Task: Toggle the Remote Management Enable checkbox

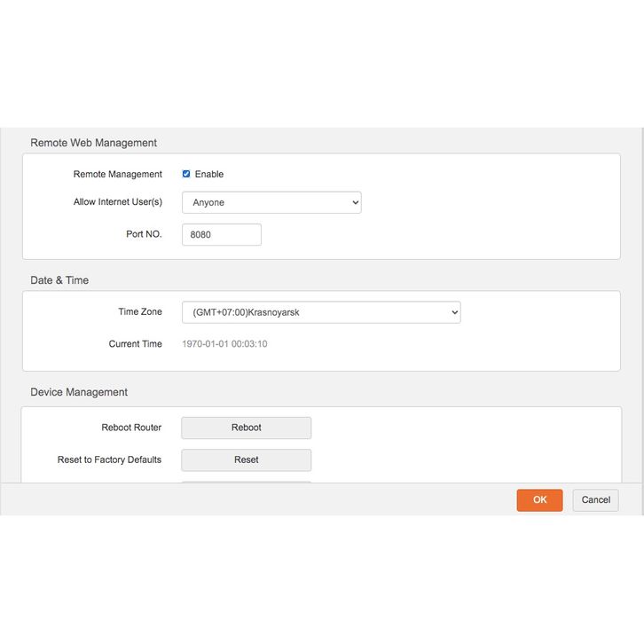Action: tap(186, 174)
